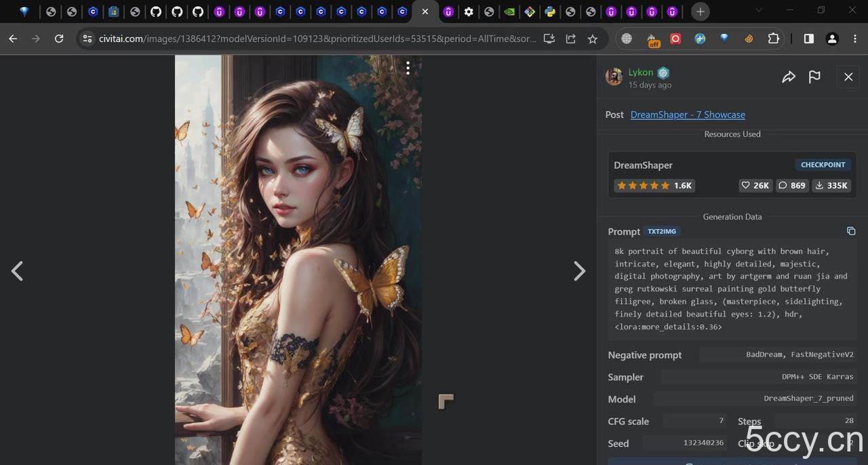868x465 pixels.
Task: Open the three-dot menu on the image
Action: click(x=408, y=68)
